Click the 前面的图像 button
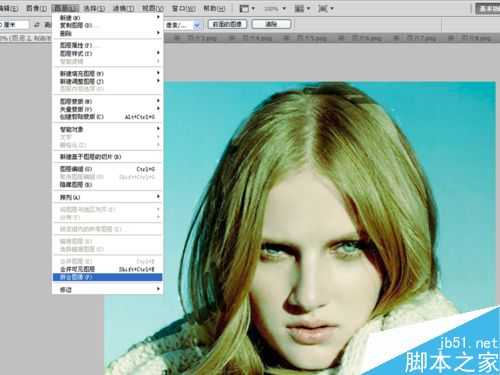Screen dimensions: 500x375 coord(228,24)
